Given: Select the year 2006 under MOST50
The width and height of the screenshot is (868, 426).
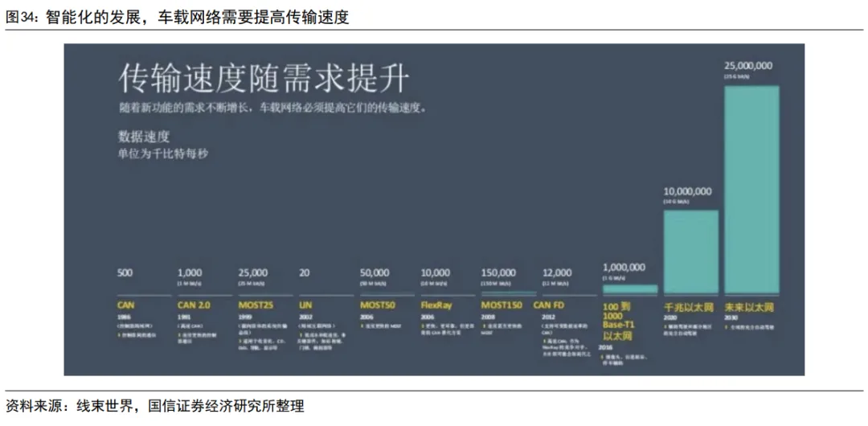Looking at the screenshot, I should pos(366,318).
